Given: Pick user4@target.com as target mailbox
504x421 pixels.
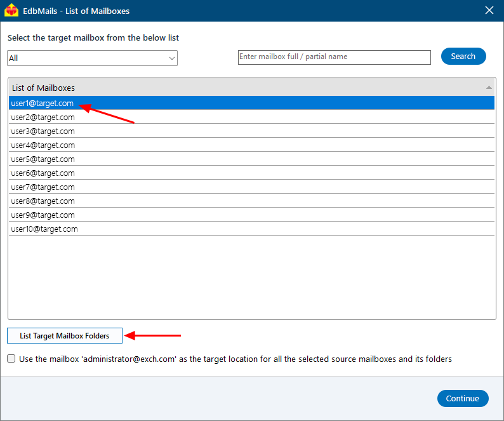Looking at the screenshot, I should [43, 145].
